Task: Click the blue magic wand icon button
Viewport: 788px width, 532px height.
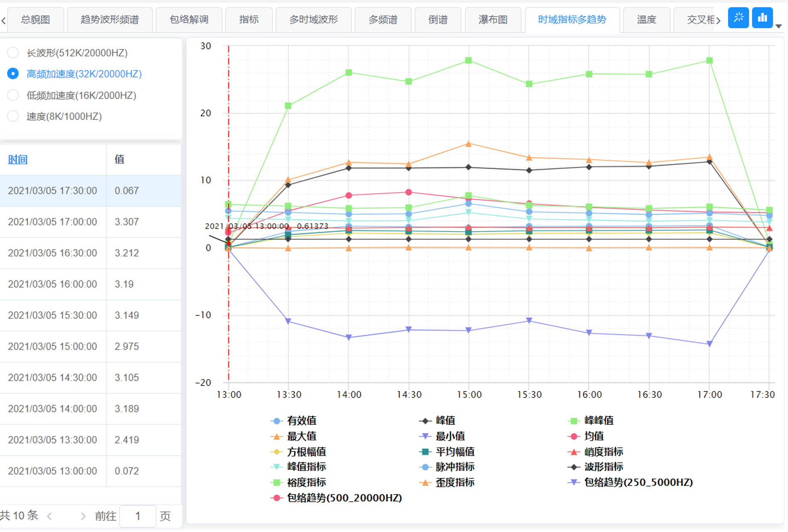Action: [738, 18]
